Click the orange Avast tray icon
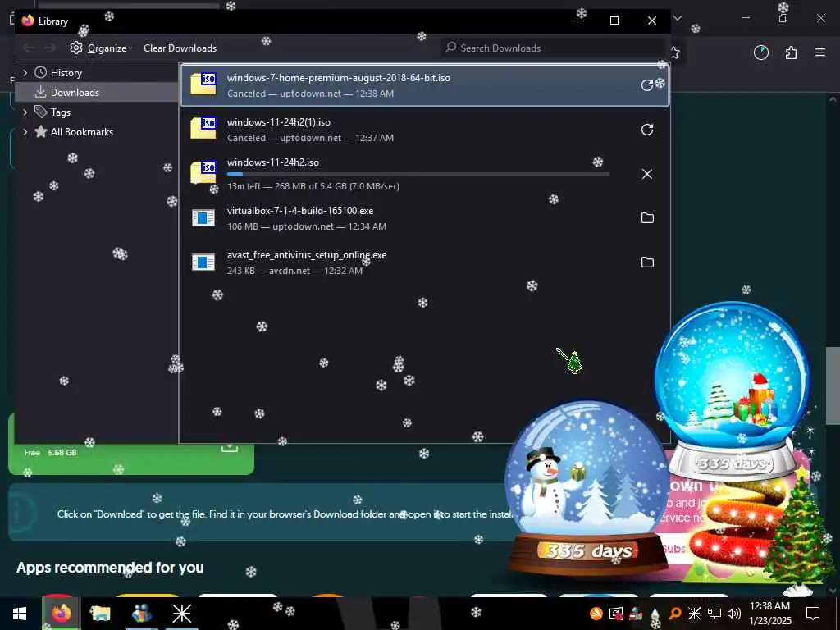The height and width of the screenshot is (630, 840). [596, 614]
